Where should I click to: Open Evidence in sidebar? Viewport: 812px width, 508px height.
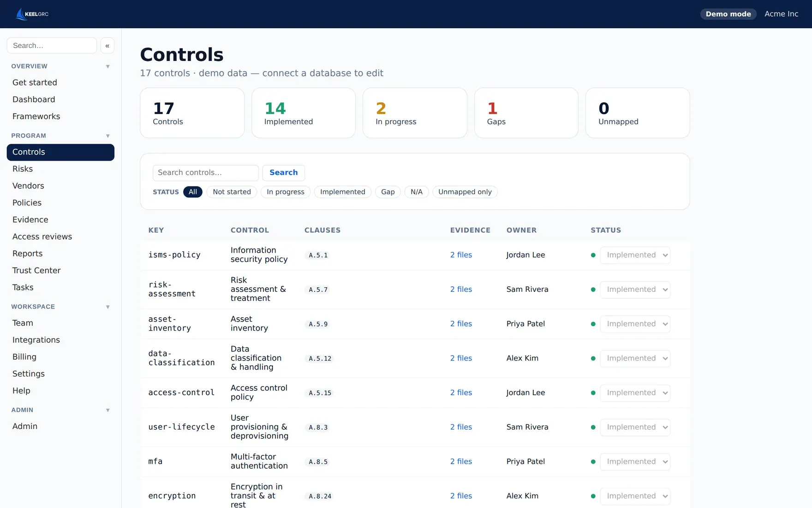pos(60,220)
